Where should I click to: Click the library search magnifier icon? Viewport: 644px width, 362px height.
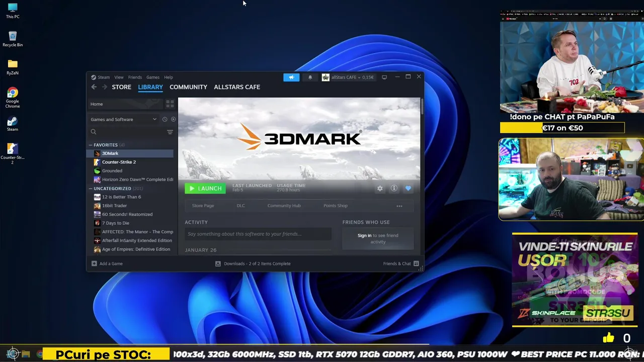pyautogui.click(x=94, y=132)
